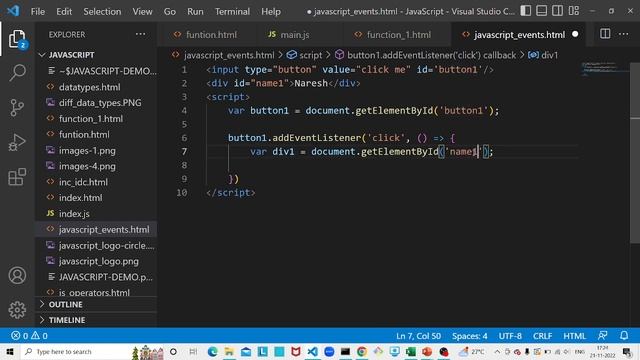
Task: Launch Microsoft Edge from the taskbar
Action: pyautogui.click(x=212, y=351)
